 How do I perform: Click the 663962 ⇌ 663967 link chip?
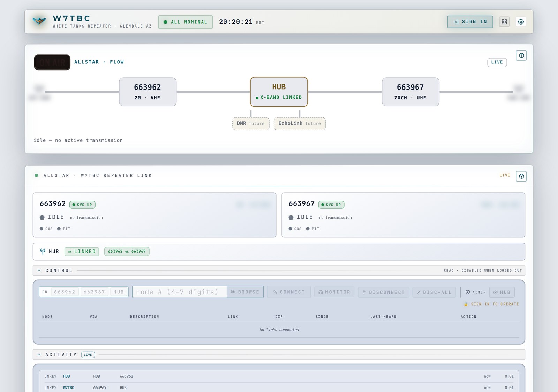(127, 252)
